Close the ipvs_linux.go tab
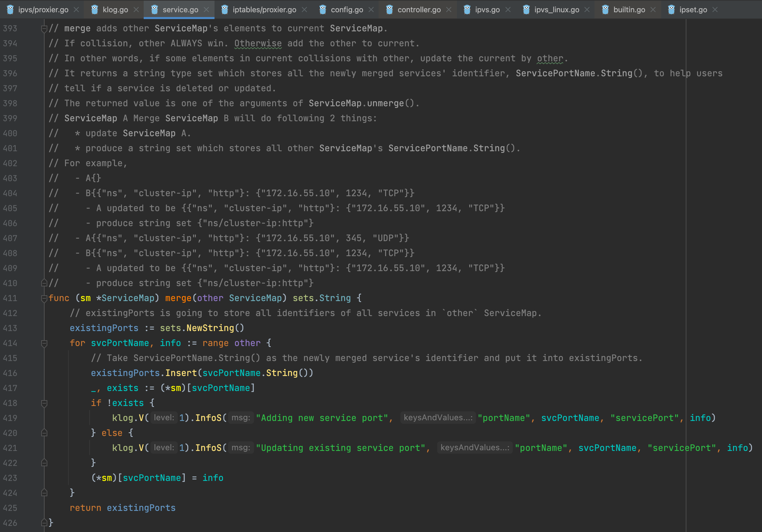762x532 pixels. [587, 10]
